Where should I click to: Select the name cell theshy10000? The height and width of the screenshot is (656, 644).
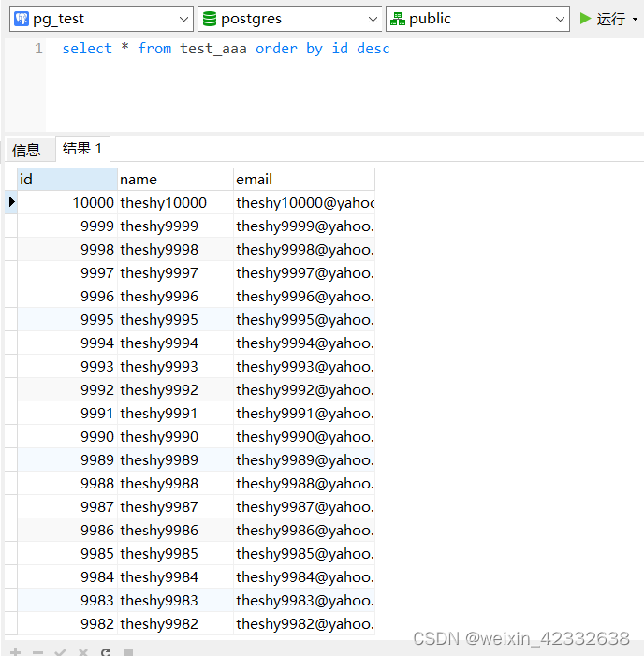pos(175,202)
